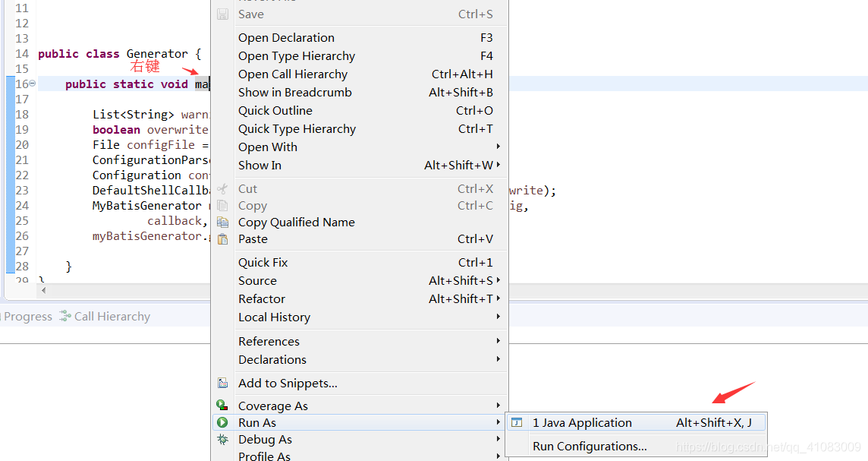Image resolution: width=868 pixels, height=461 pixels.
Task: Collapse the main method at line 16
Action: click(32, 83)
